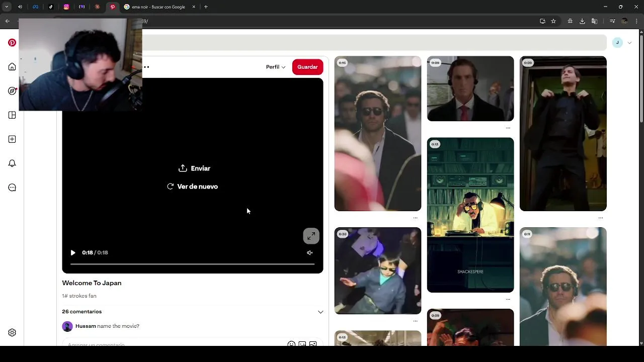Viewport: 644px width, 362px height.
Task: Click the page vertical scrollbar thumb
Action: point(641,78)
